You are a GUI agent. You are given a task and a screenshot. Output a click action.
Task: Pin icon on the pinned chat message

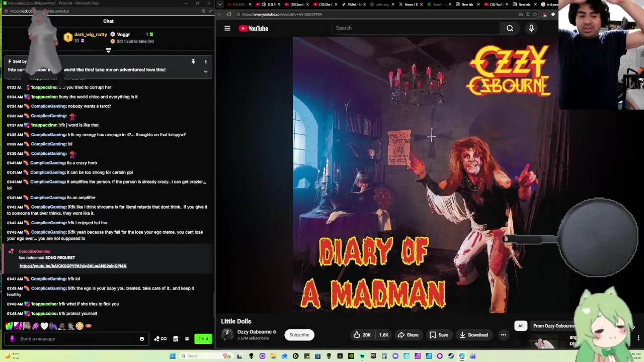point(193,61)
